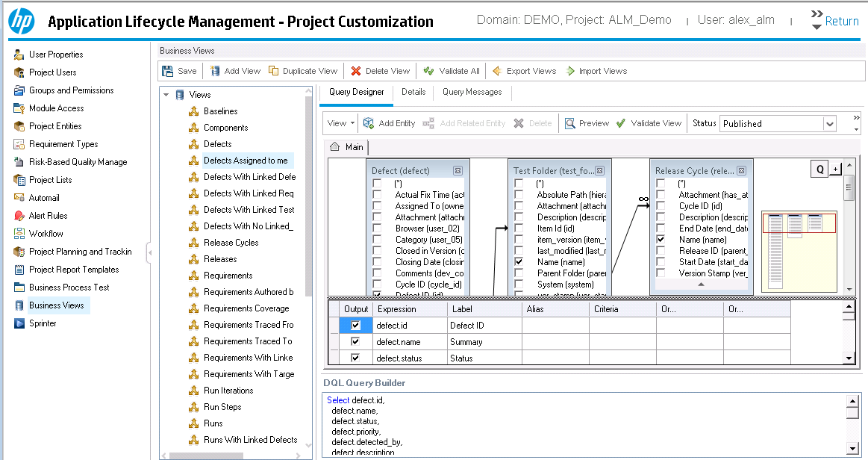The height and width of the screenshot is (460, 868).
Task: Click the User Properties sidebar icon
Action: click(x=19, y=55)
